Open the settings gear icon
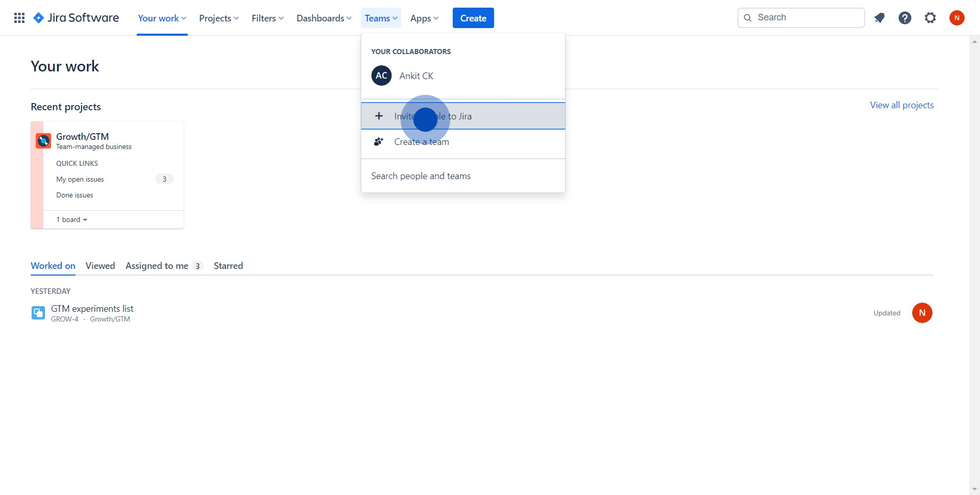This screenshot has width=980, height=495. tap(930, 18)
